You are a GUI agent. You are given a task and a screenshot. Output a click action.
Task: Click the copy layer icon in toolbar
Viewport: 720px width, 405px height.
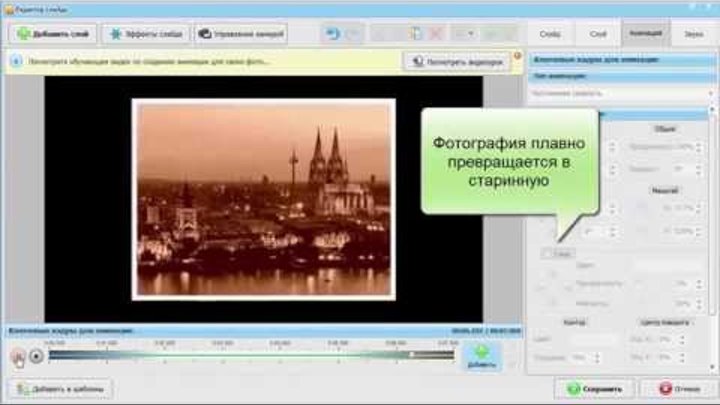[415, 33]
